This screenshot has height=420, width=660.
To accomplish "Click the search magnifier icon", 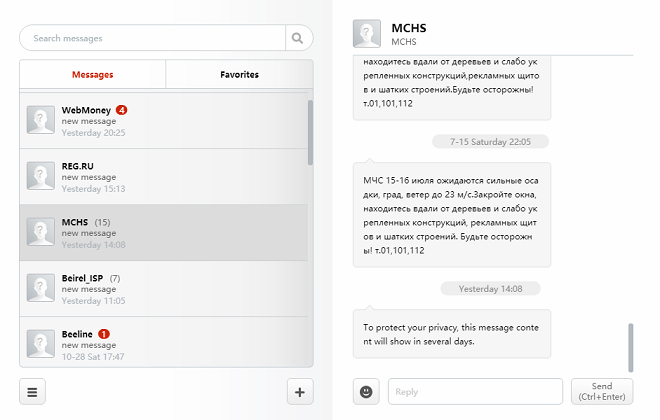I will click(x=298, y=38).
